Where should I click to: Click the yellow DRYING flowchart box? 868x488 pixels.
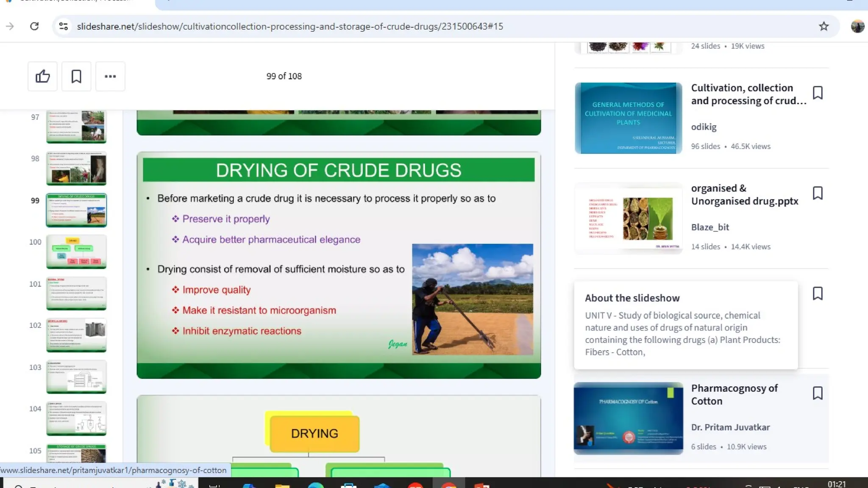tap(314, 433)
